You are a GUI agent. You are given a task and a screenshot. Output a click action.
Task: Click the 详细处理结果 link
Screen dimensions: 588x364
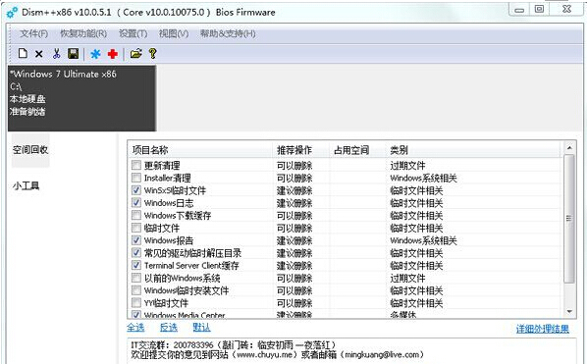tap(542, 329)
